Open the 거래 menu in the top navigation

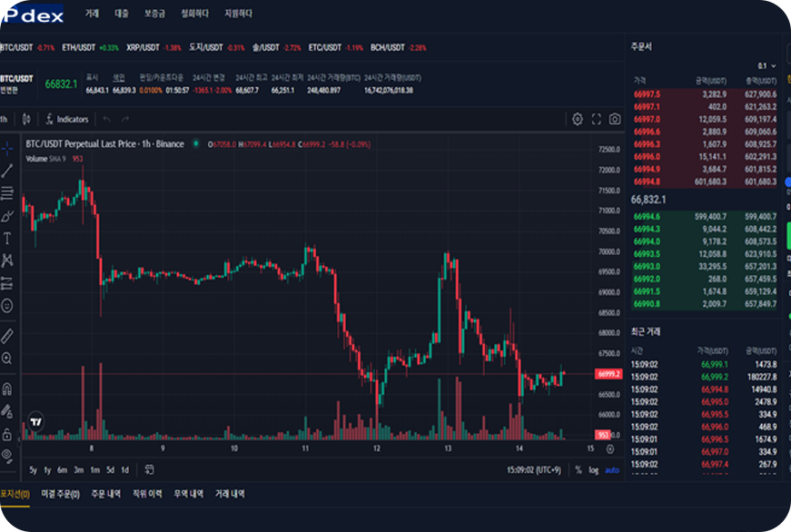click(x=92, y=14)
